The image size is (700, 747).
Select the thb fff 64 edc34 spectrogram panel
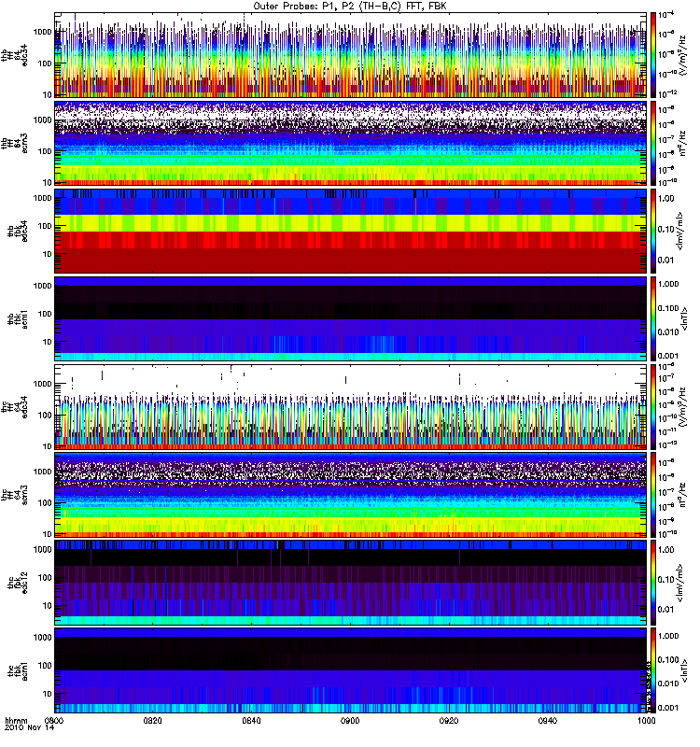coord(351,55)
